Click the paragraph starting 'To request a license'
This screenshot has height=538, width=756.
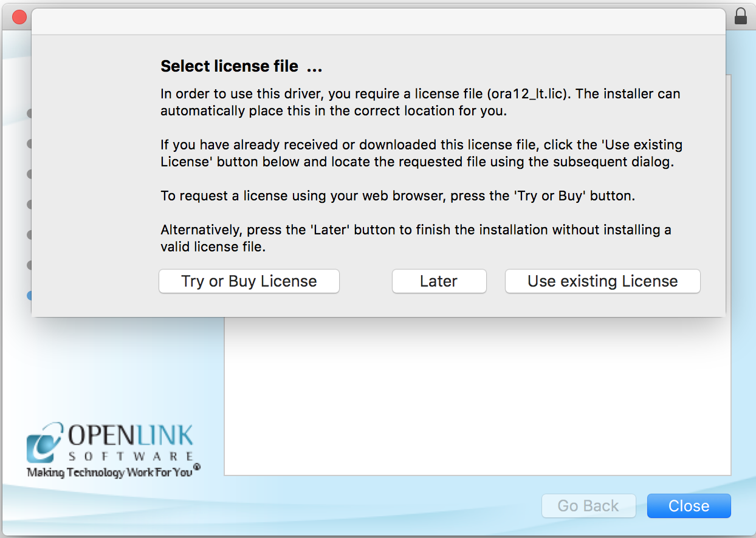point(397,196)
